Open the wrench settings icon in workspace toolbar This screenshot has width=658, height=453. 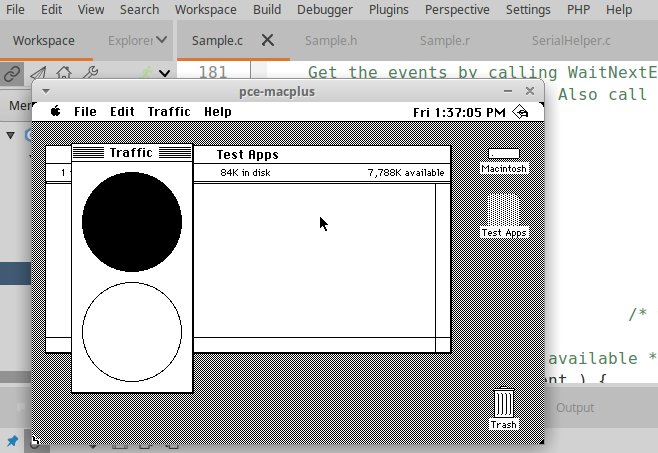(x=90, y=73)
